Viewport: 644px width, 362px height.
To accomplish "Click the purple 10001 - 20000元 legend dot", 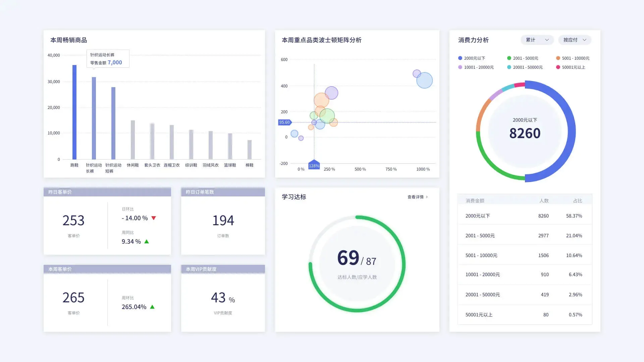I will coord(460,67).
